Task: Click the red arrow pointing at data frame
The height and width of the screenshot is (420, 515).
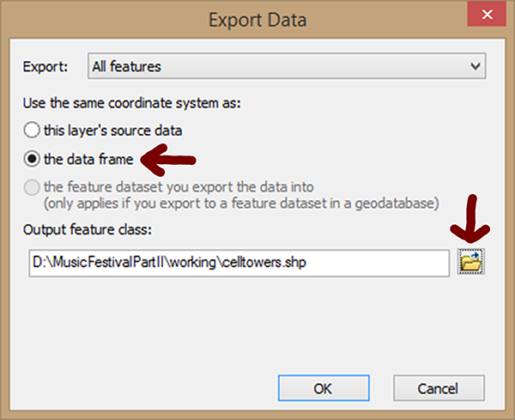Action: [x=168, y=159]
